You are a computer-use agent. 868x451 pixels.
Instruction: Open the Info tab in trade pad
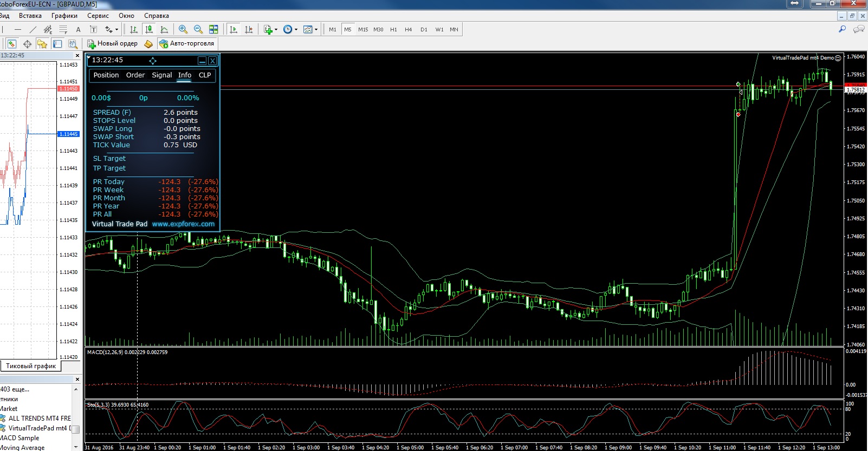click(x=185, y=75)
